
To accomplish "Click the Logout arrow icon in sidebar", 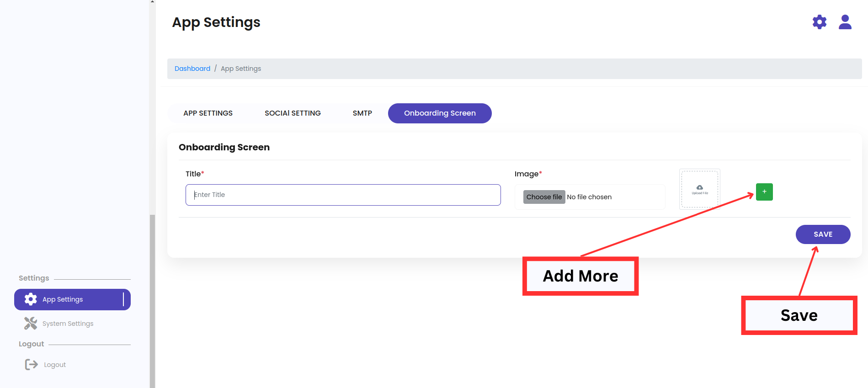I will (x=31, y=364).
